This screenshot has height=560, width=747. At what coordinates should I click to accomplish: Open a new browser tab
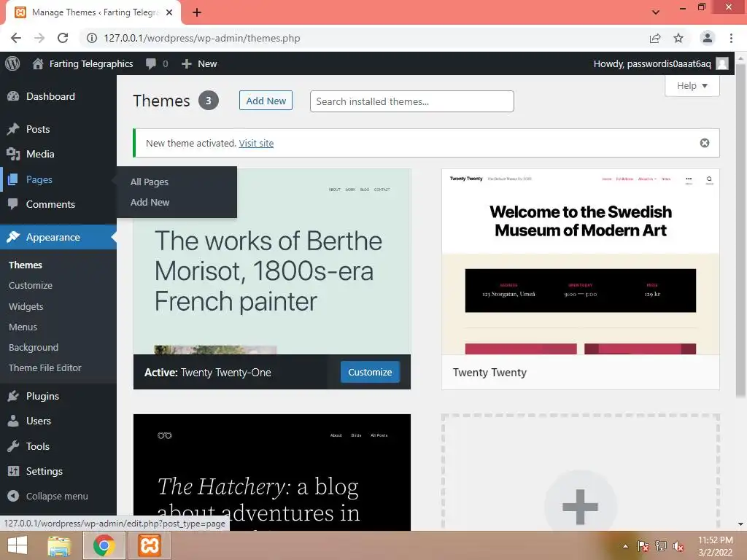click(197, 12)
